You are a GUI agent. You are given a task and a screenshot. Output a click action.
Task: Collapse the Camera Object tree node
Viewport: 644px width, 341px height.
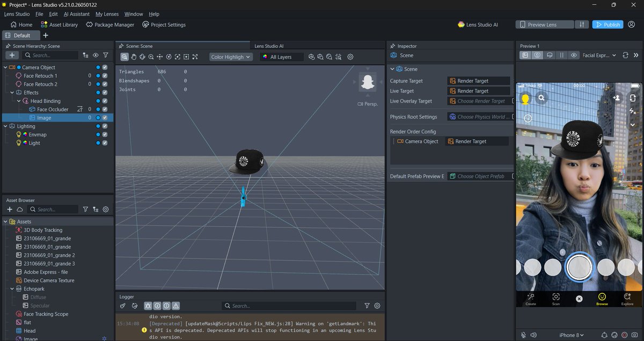(x=5, y=68)
